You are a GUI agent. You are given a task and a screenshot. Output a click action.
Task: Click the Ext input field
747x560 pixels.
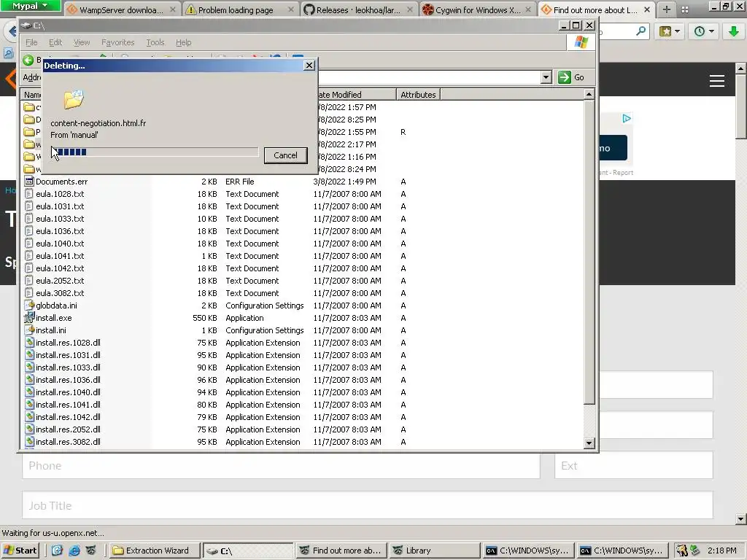tap(634, 466)
